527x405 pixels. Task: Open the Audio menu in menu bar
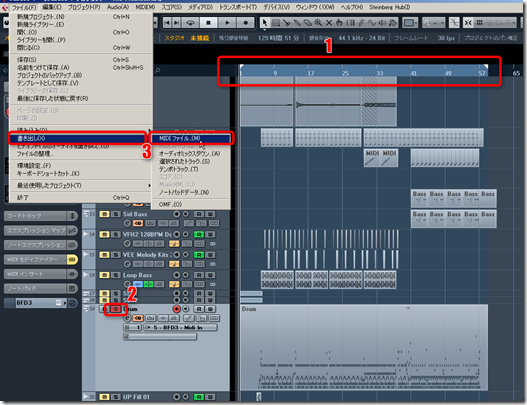tap(118, 7)
